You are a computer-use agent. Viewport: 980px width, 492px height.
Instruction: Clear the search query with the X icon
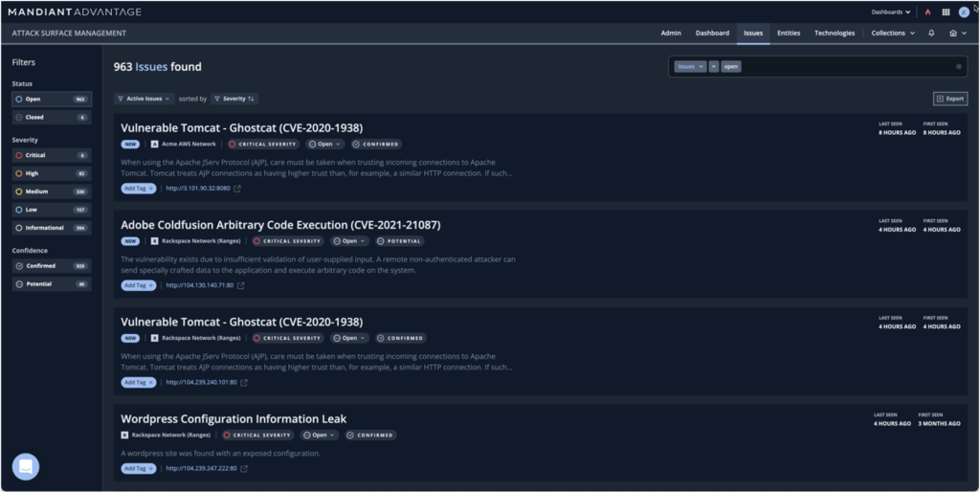tap(958, 67)
